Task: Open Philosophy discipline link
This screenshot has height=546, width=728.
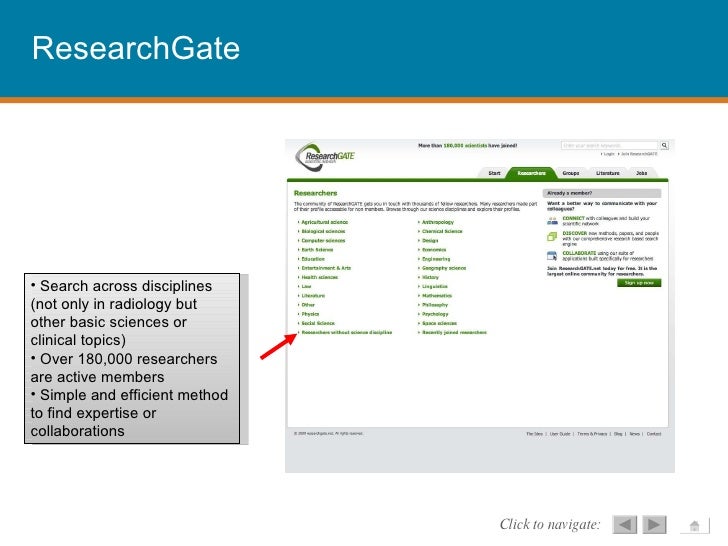Action: (x=435, y=305)
